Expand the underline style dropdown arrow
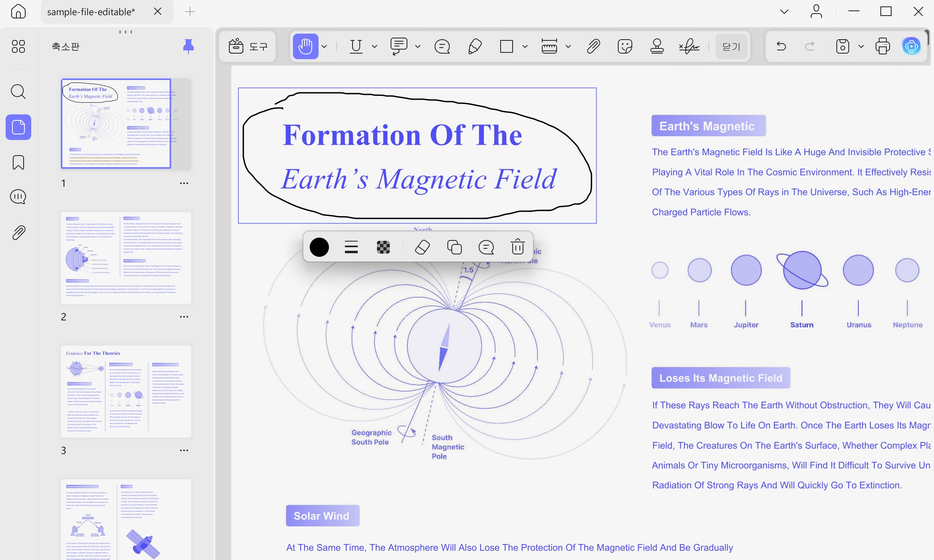Screen dimensions: 934x560 [374, 46]
